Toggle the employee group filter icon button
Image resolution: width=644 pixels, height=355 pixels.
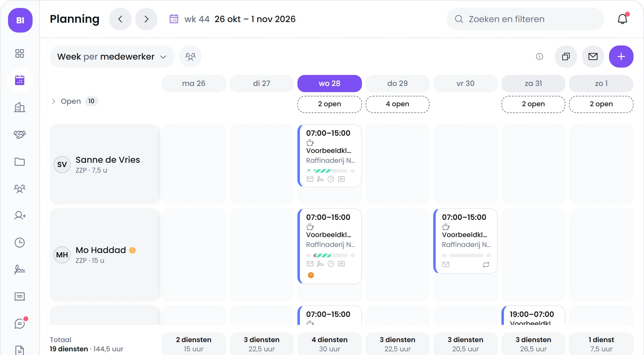190,57
